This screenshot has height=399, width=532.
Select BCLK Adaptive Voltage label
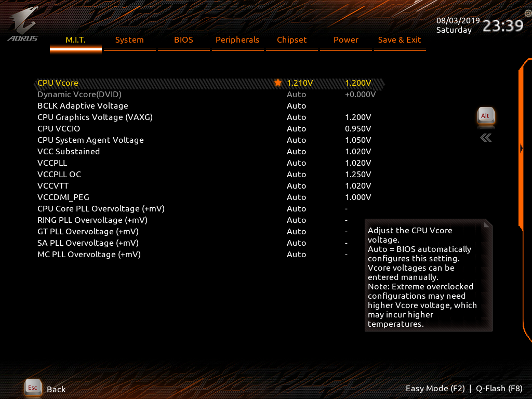pyautogui.click(x=83, y=106)
